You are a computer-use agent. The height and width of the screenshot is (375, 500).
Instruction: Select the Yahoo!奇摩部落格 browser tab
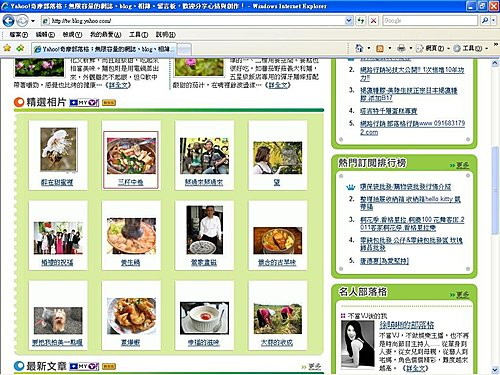pos(104,49)
